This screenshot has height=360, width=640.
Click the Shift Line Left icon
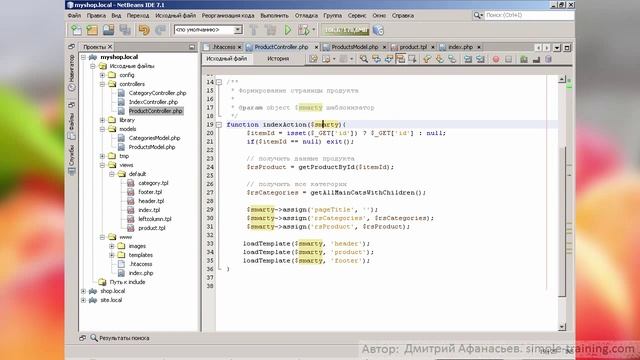tap(468, 59)
